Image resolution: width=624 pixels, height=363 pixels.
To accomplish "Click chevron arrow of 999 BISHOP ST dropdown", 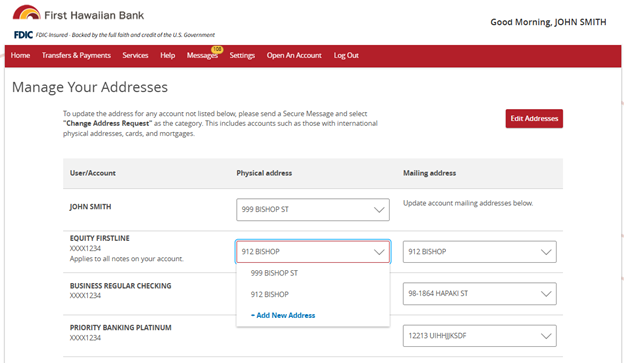I will 379,210.
